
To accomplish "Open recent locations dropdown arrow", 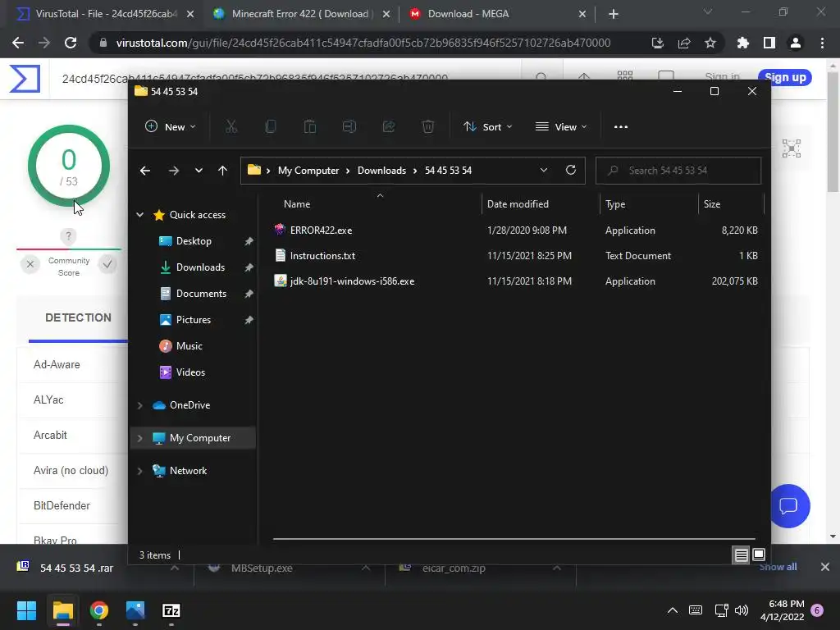I will click(x=199, y=171).
